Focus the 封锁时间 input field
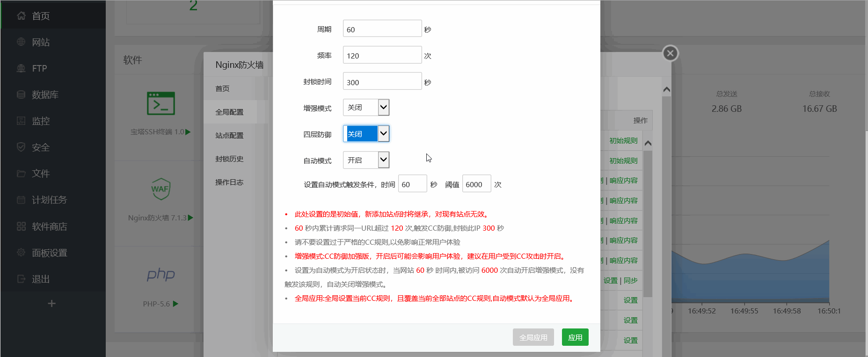868x357 pixels. pos(382,81)
